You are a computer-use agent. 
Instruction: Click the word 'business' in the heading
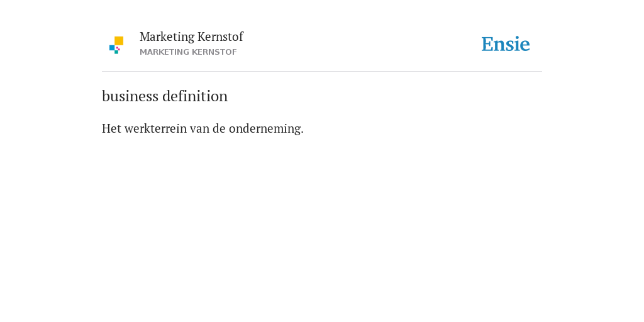[130, 96]
